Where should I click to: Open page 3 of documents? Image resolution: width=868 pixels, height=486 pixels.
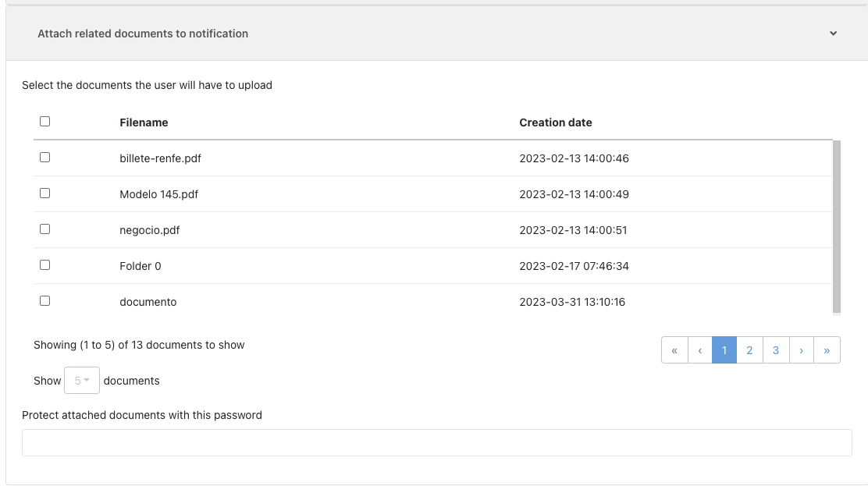[775, 350]
